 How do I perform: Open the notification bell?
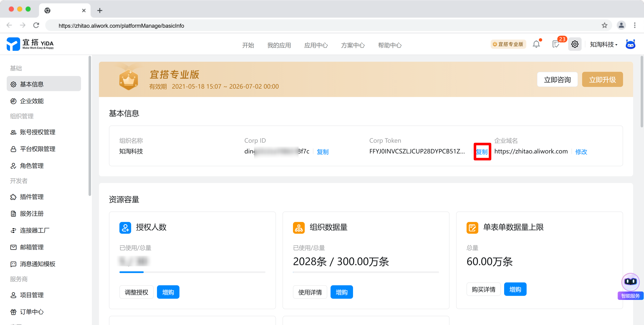click(x=536, y=44)
